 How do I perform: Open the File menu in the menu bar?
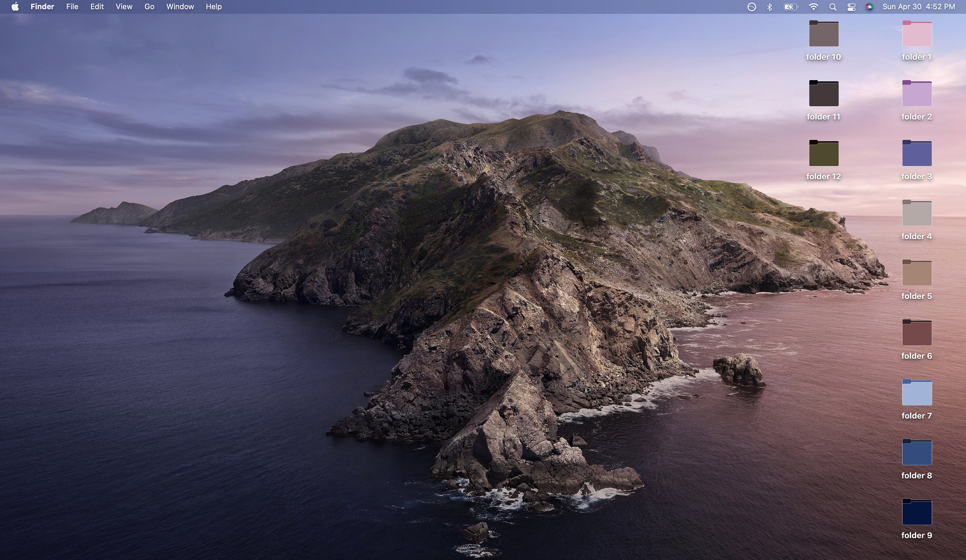coord(72,6)
